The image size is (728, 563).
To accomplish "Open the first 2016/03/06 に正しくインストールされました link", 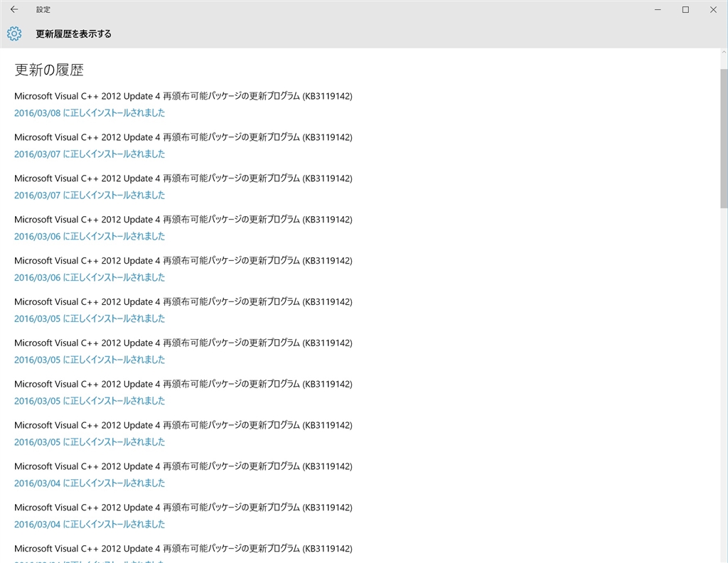I will (x=90, y=236).
